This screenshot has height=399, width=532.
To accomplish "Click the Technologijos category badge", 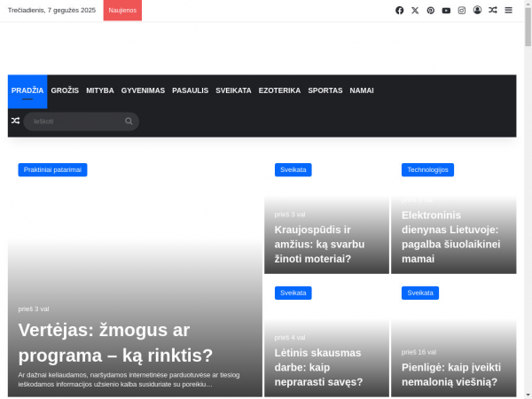I will click(x=427, y=169).
